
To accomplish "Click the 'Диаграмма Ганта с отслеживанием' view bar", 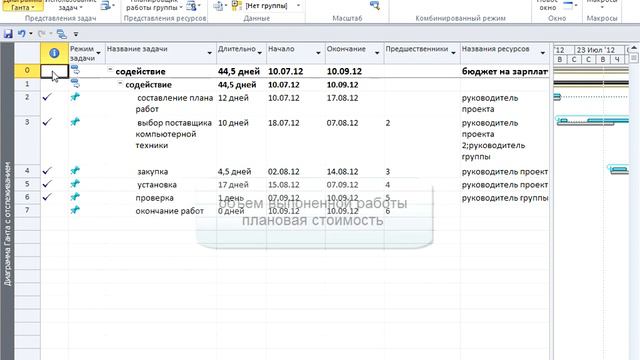I will [7, 223].
